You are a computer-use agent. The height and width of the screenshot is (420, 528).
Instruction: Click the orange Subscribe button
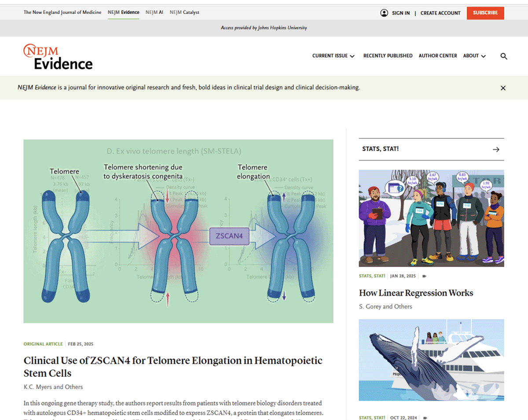point(485,13)
